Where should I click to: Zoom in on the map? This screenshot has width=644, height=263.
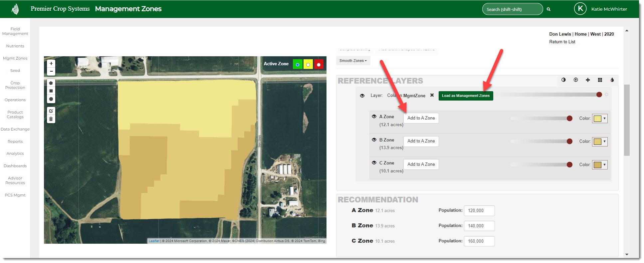(x=51, y=63)
